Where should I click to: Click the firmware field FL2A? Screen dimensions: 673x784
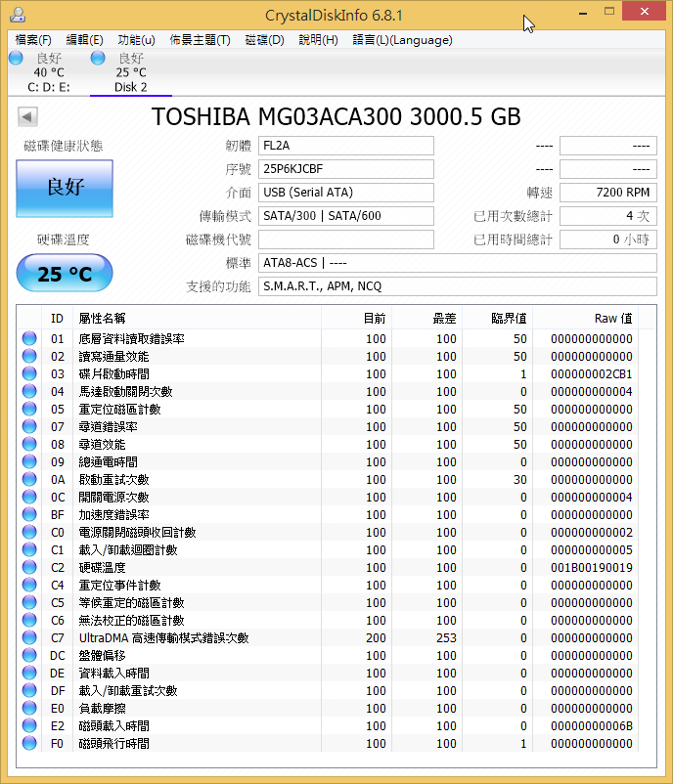pyautogui.click(x=346, y=146)
